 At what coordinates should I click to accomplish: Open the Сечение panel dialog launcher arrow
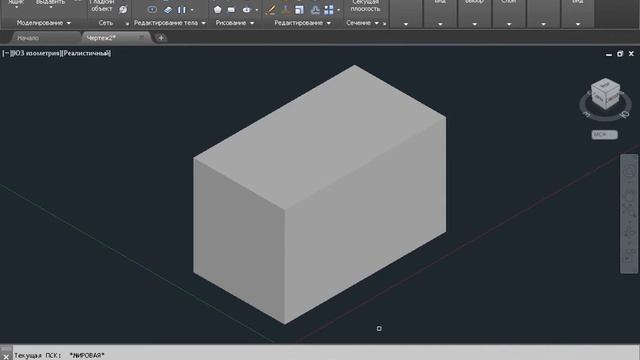click(x=384, y=24)
